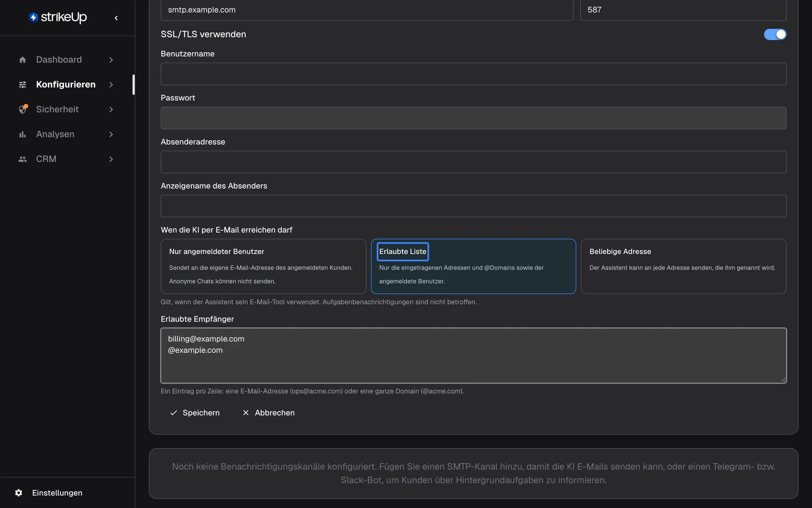The image size is (812, 508).
Task: Click into the Absenderadresse field
Action: (473, 162)
